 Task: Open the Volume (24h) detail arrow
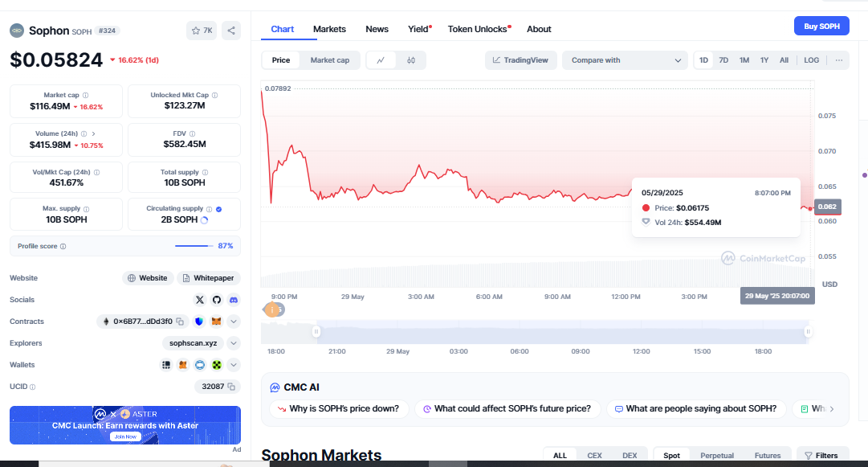[x=94, y=133]
